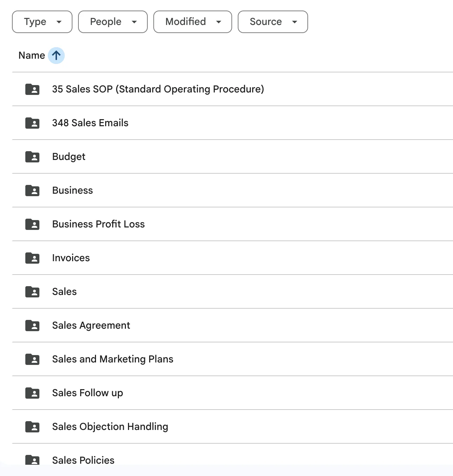Image resolution: width=453 pixels, height=476 pixels.
Task: Click the shared folder icon next to Invoices
Action: pos(32,258)
